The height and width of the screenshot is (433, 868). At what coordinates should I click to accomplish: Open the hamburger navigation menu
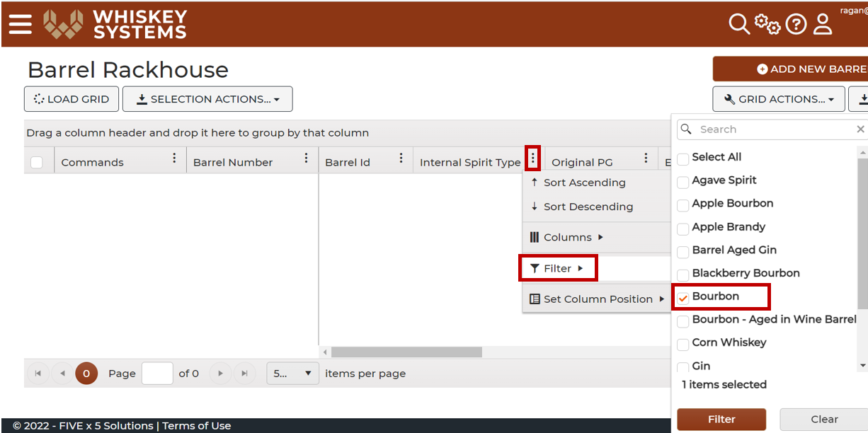tap(21, 24)
